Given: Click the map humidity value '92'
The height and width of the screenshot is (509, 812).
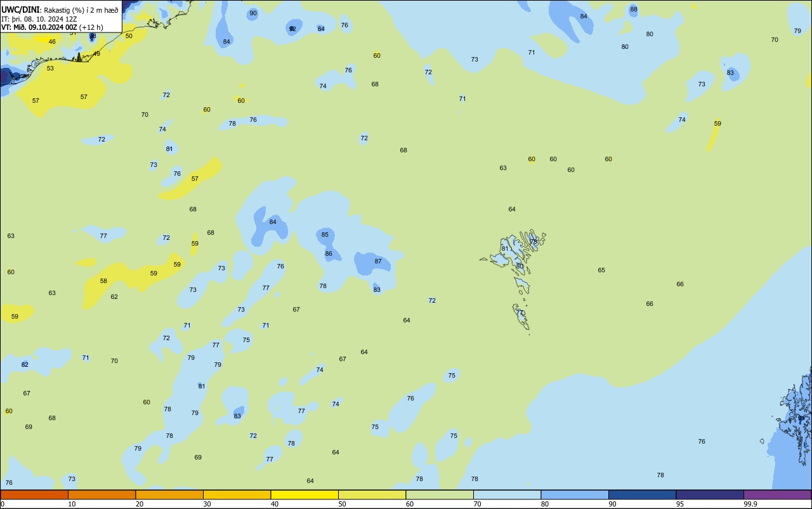Looking at the screenshot, I should tap(292, 29).
